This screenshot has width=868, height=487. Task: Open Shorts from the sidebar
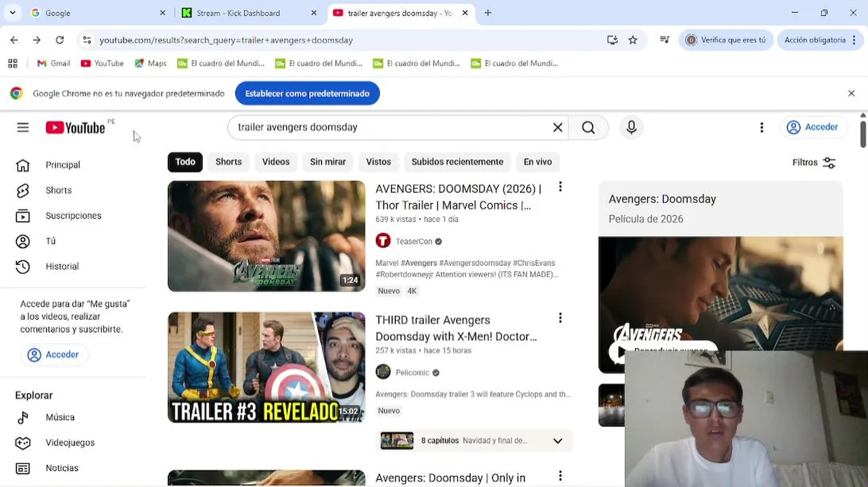pyautogui.click(x=59, y=190)
